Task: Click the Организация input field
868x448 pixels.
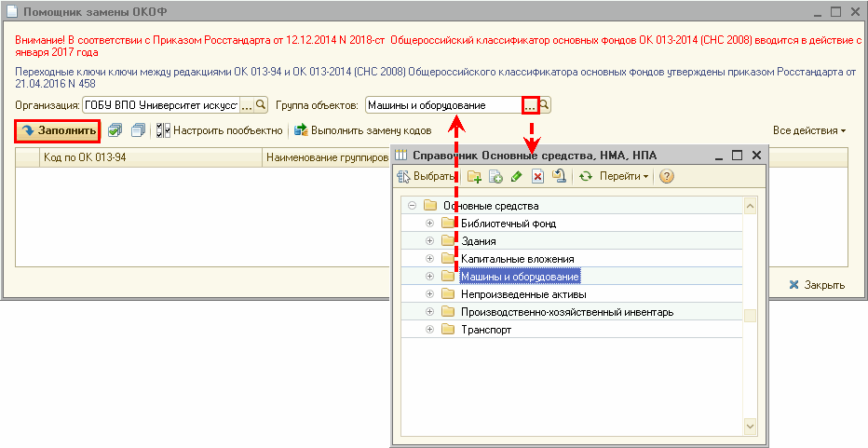Action: (160, 106)
